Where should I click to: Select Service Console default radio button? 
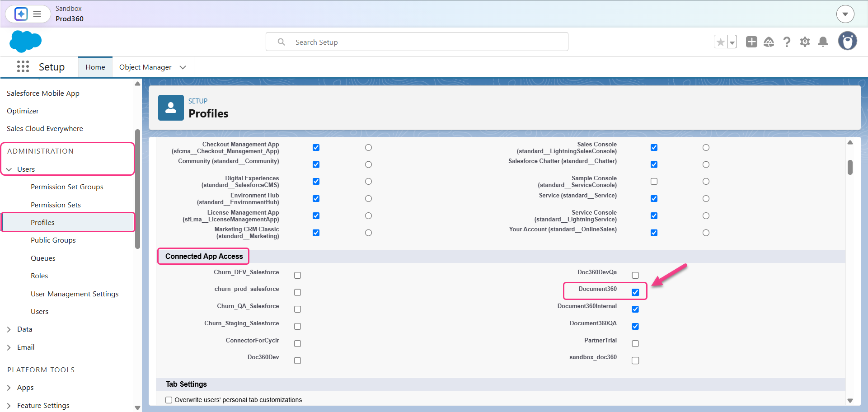(x=706, y=216)
